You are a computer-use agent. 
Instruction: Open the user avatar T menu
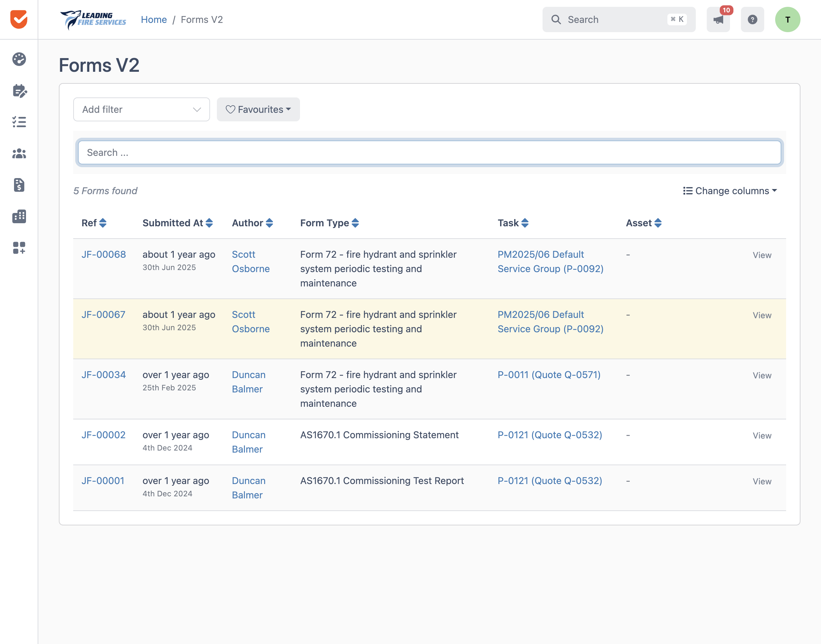787,19
